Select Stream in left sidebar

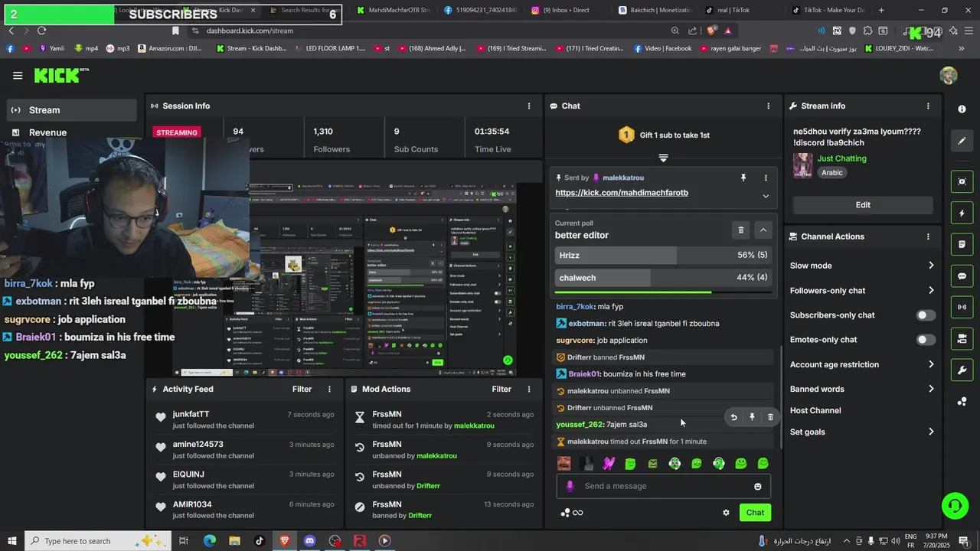tap(71, 110)
